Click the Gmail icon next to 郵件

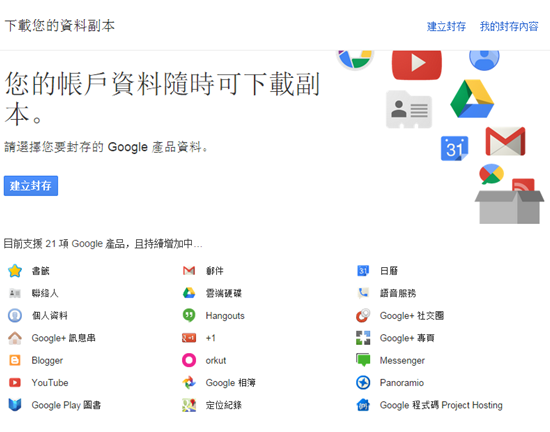(x=189, y=271)
